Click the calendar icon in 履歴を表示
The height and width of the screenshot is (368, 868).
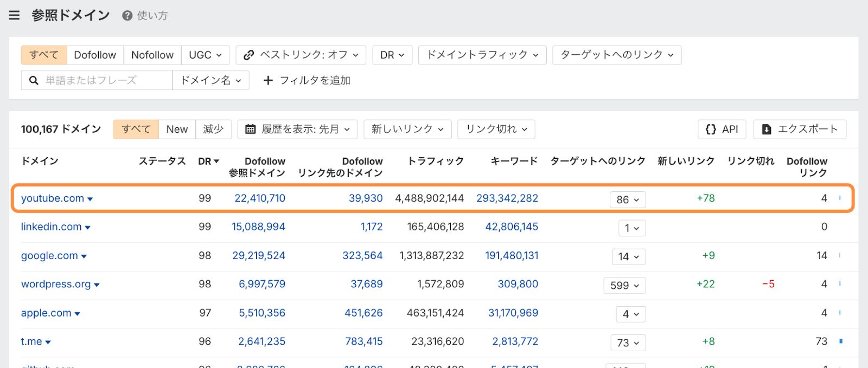tap(250, 129)
